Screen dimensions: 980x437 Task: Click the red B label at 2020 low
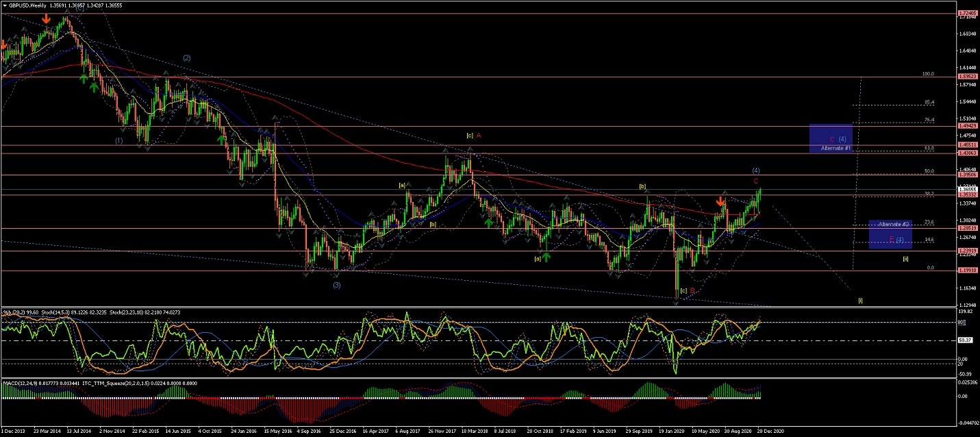point(692,290)
